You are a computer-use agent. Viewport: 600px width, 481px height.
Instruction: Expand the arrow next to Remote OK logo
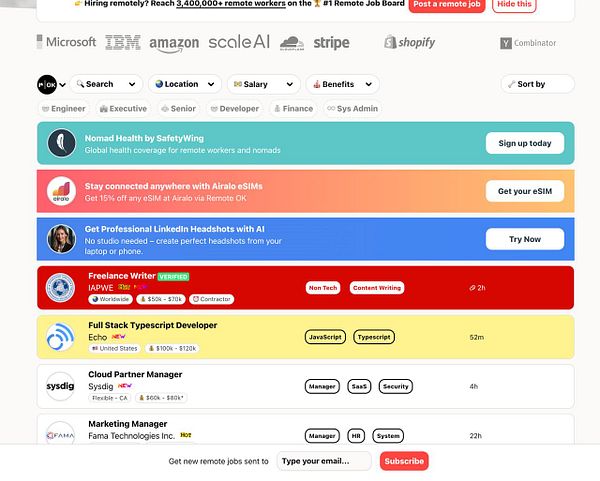(62, 85)
